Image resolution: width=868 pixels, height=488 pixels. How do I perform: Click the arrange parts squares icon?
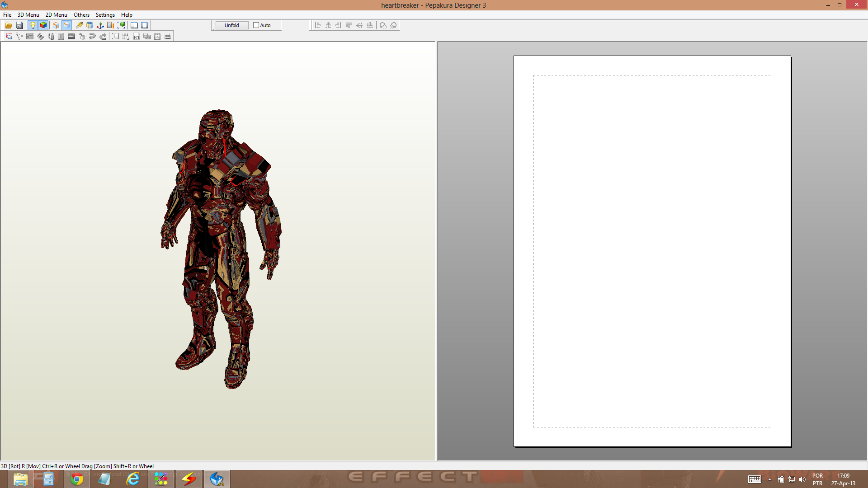point(126,37)
